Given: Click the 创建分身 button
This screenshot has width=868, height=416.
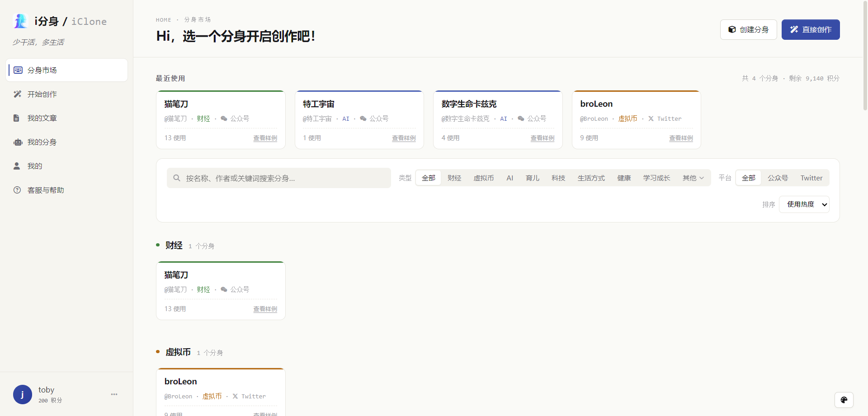Looking at the screenshot, I should pos(749,29).
